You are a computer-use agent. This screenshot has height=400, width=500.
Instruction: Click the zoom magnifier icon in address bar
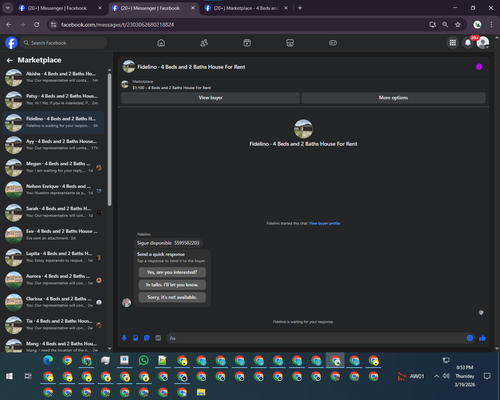(445, 25)
